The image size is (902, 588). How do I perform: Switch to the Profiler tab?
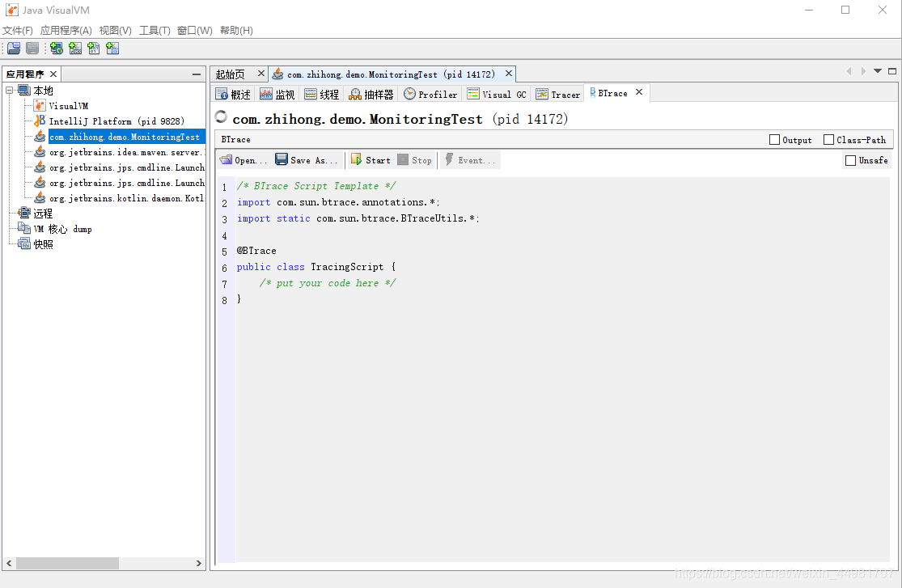430,95
